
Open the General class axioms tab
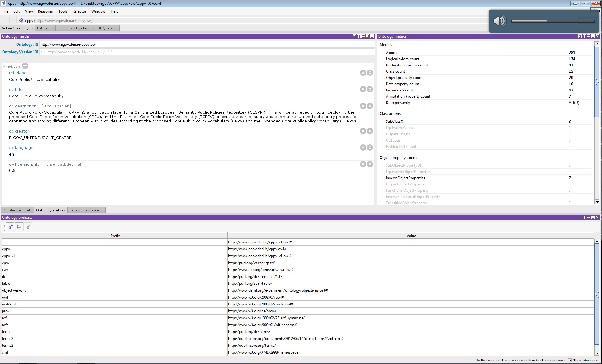pos(86,210)
